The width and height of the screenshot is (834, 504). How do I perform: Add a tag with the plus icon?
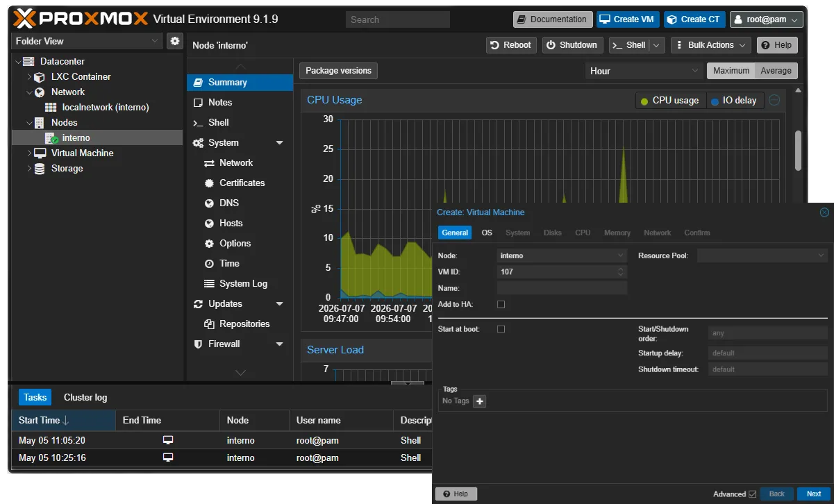479,401
